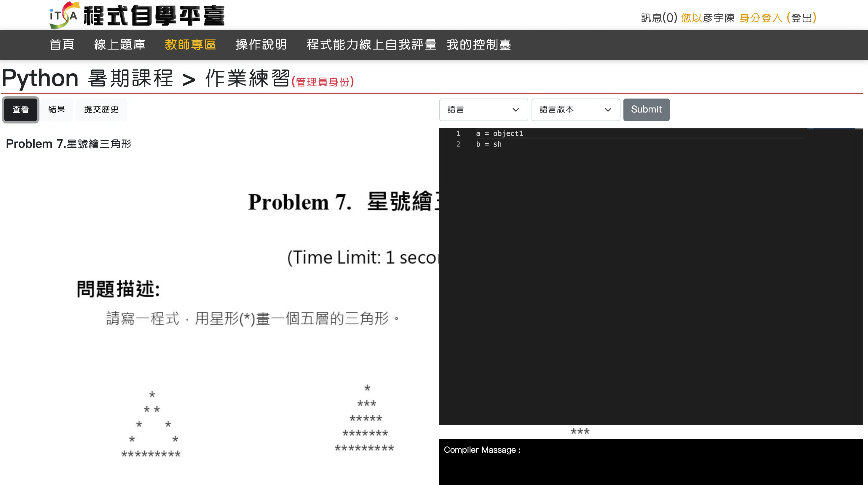Open 操作說明 instructions page
Image resolution: width=868 pixels, height=485 pixels.
click(261, 45)
